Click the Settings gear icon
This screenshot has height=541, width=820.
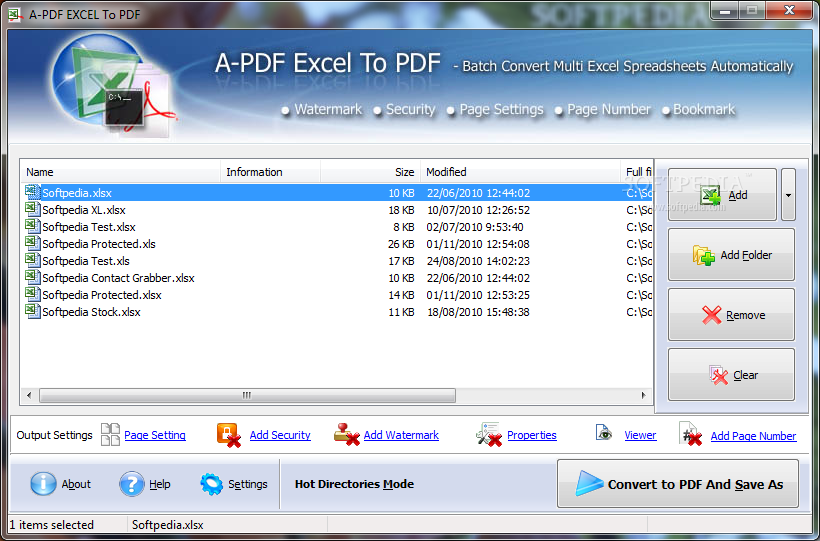(211, 484)
